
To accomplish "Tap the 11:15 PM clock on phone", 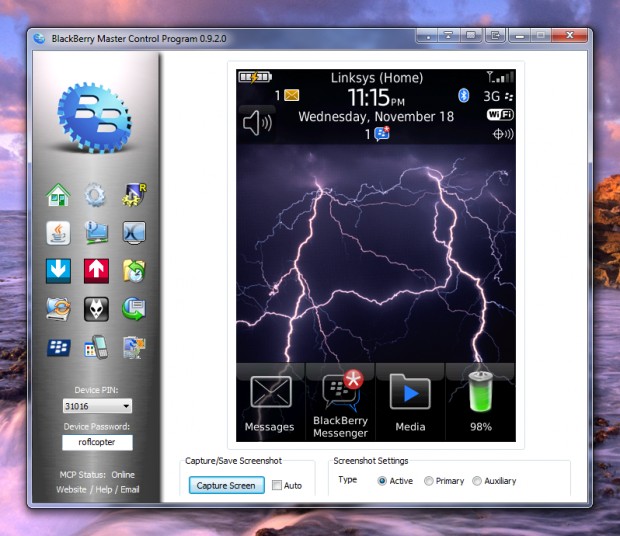I will (376, 97).
